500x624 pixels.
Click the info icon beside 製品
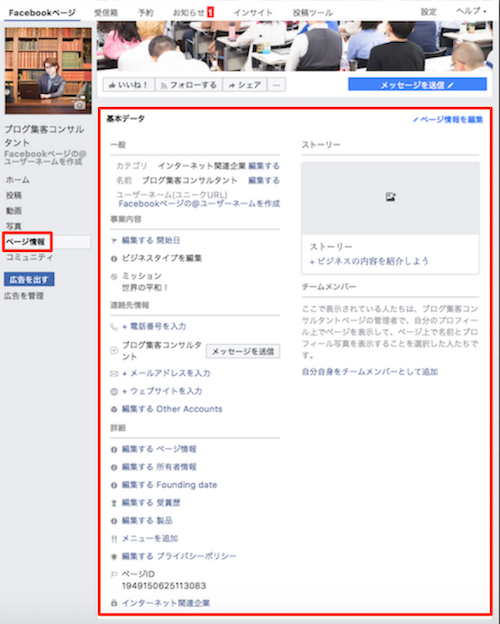114,521
